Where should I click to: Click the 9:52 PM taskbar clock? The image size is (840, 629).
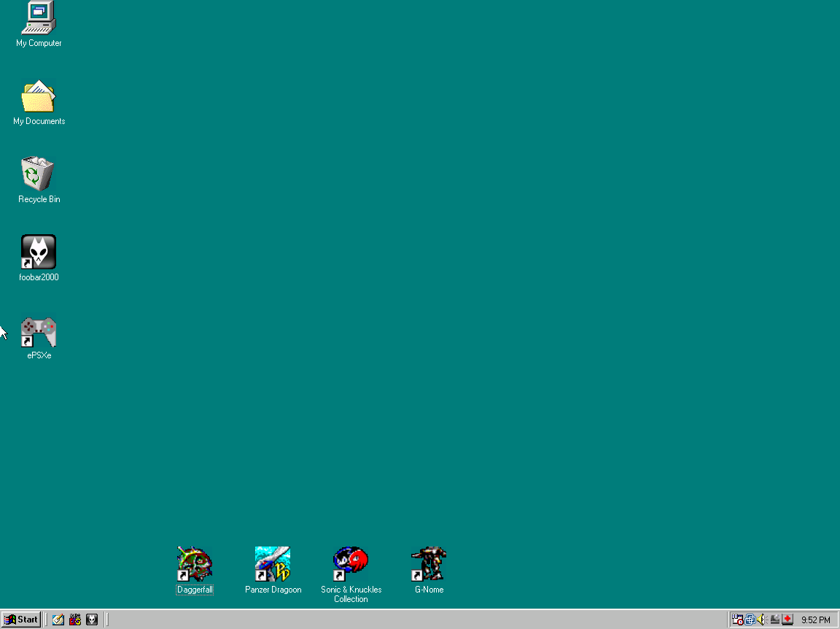point(815,620)
